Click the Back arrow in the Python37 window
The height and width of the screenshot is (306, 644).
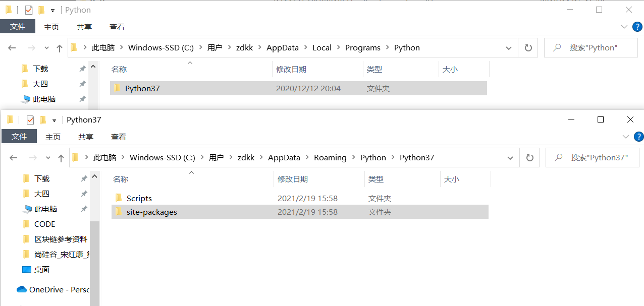pos(14,158)
